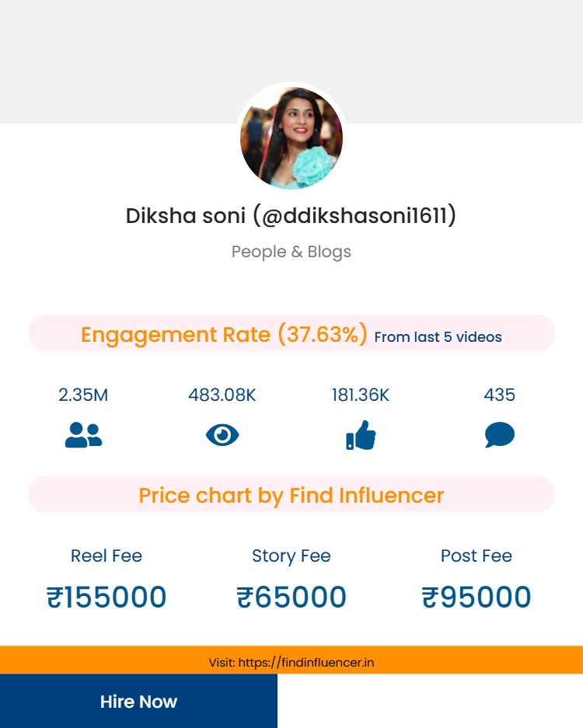
Task: Click the From last 5 videos text
Action: 438,337
